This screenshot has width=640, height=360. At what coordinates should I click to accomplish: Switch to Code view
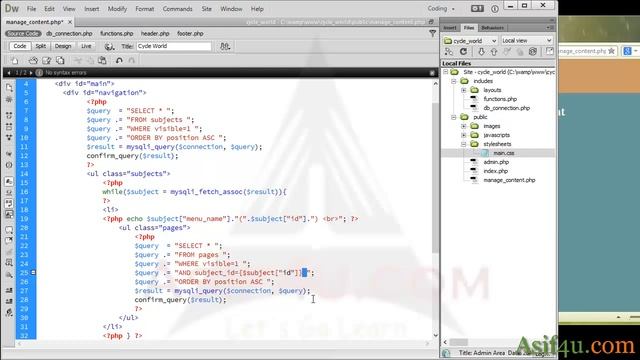tap(20, 46)
